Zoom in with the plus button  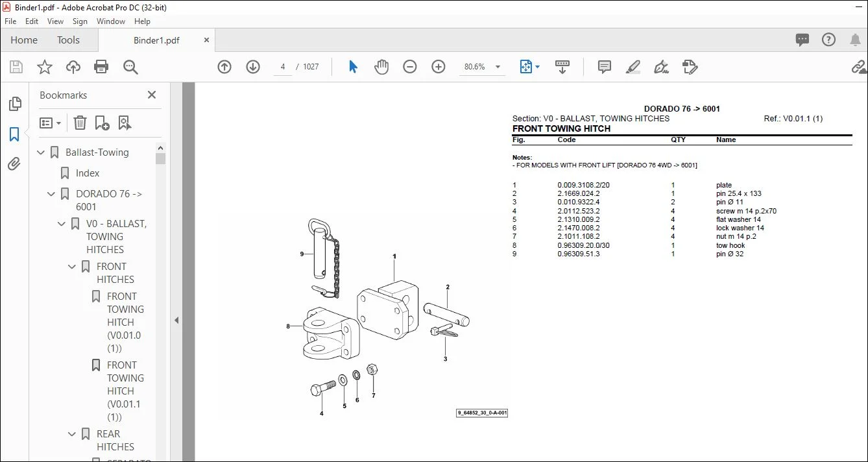tap(439, 67)
